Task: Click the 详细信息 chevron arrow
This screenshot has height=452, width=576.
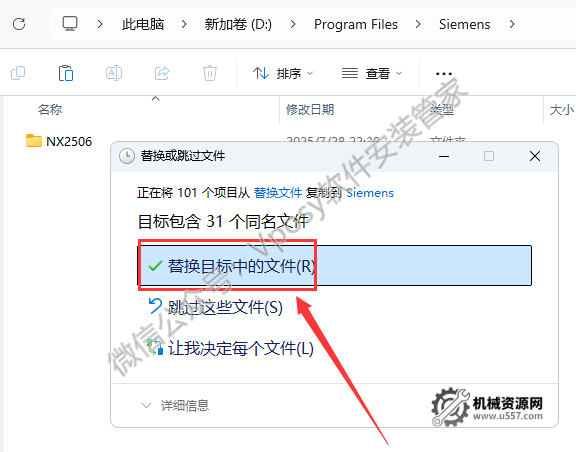Action: [146, 406]
